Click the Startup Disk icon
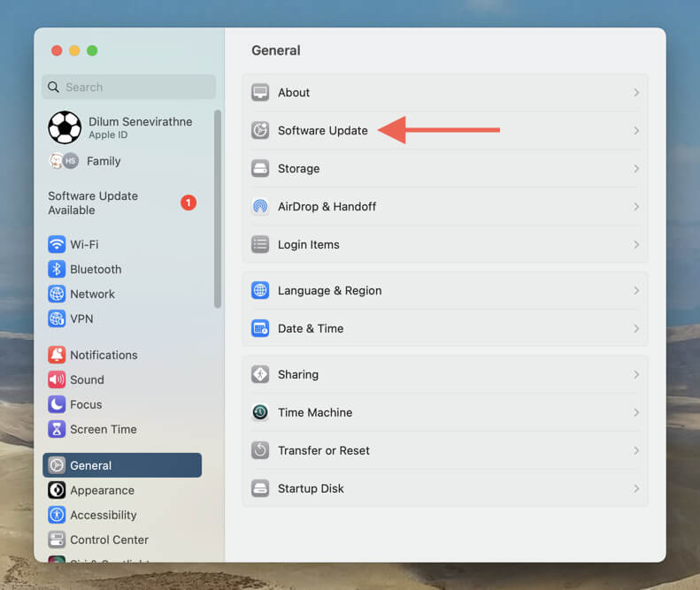This screenshot has height=590, width=700. click(x=260, y=488)
